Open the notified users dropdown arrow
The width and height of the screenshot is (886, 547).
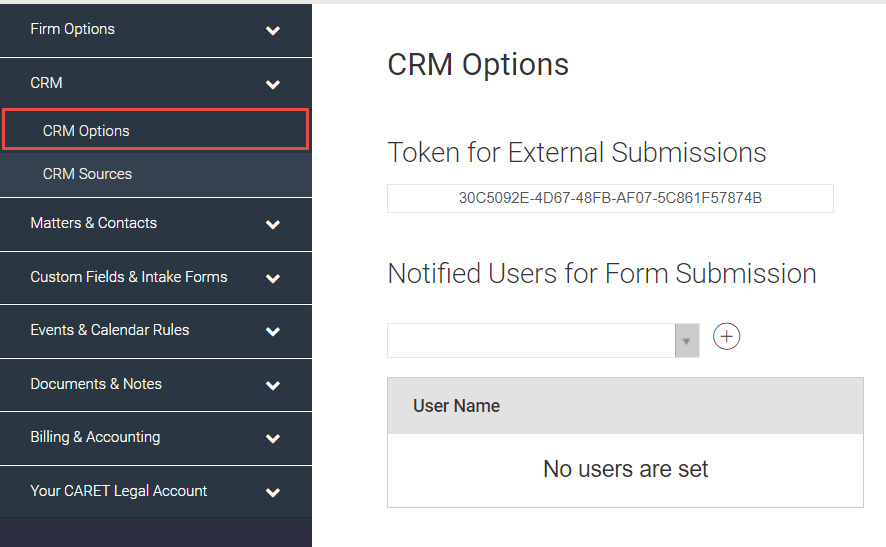tap(687, 341)
